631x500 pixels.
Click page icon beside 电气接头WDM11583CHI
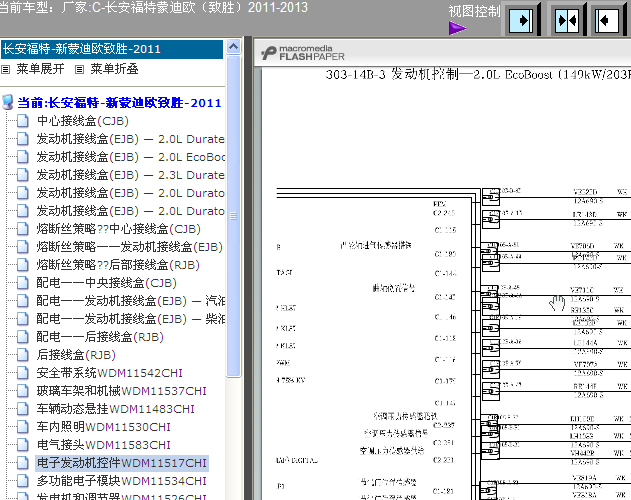23,445
